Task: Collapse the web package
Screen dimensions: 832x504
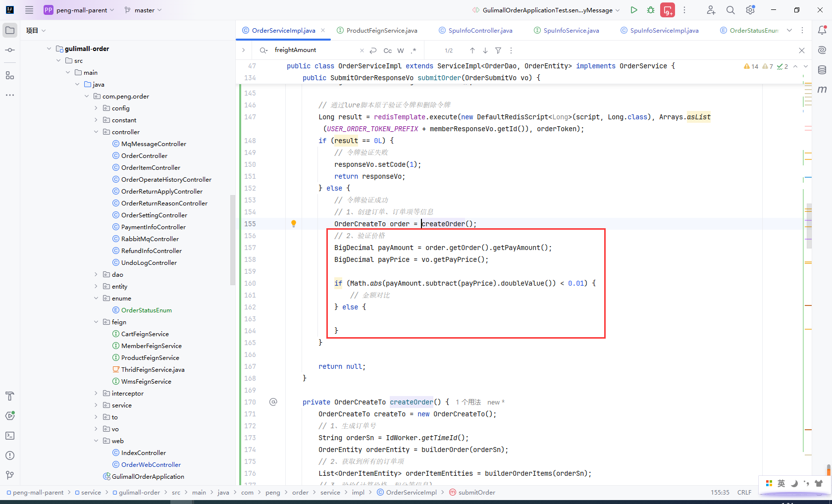Action: [x=96, y=441]
